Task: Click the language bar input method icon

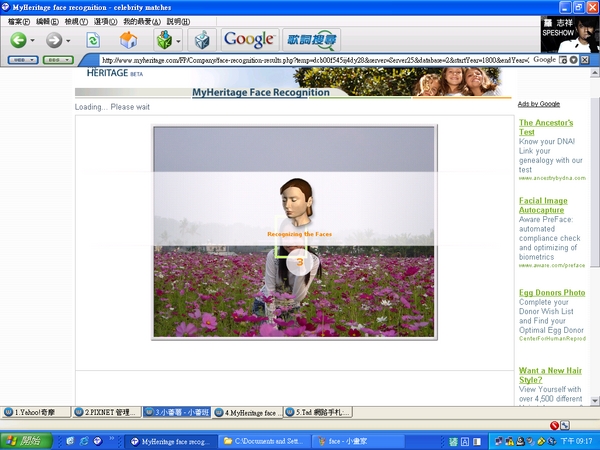Action: pos(453,442)
